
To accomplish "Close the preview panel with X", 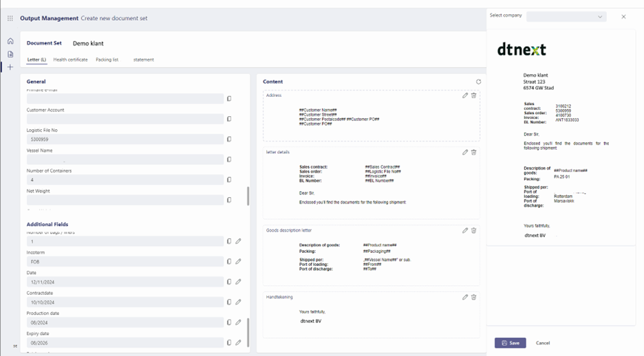I will (x=623, y=16).
